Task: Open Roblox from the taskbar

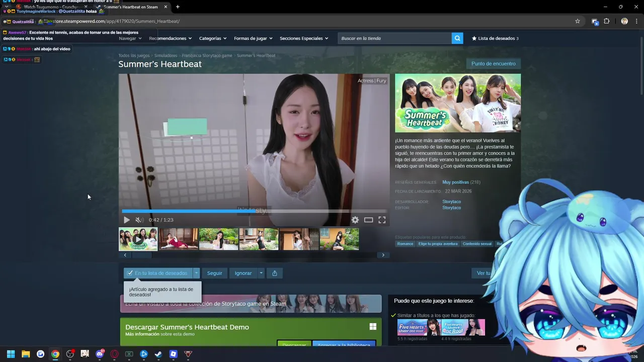Action: pyautogui.click(x=173, y=354)
